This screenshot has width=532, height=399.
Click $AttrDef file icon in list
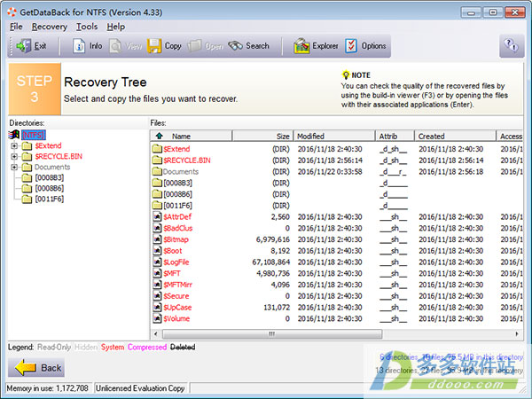[x=157, y=216]
